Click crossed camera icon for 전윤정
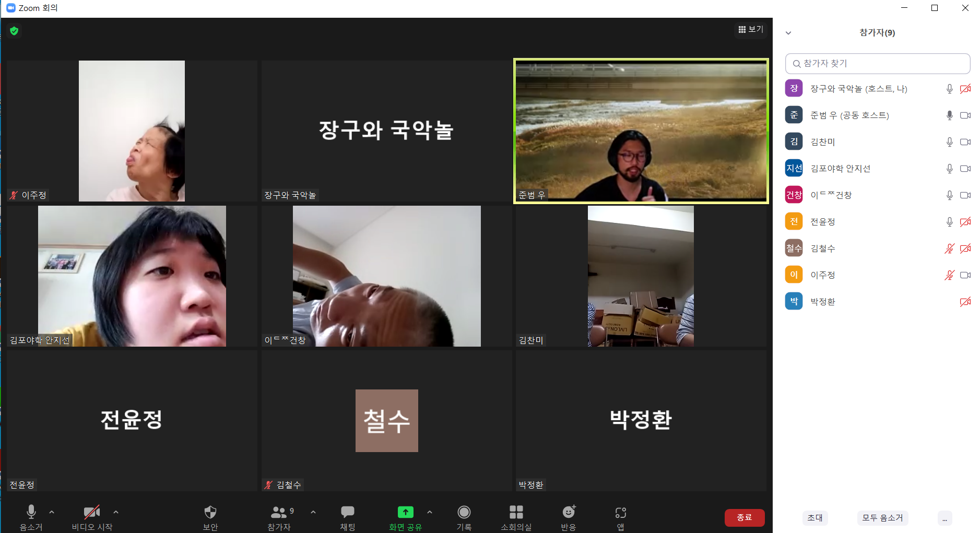 (965, 222)
